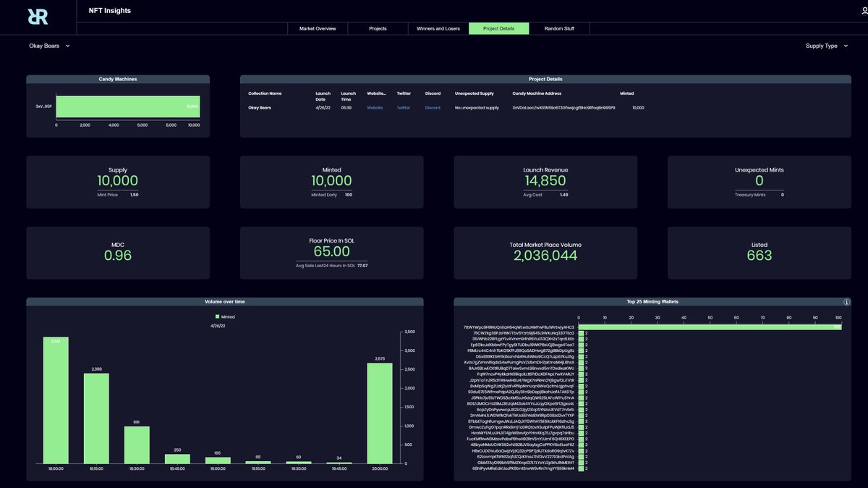Click the Listed value 663
This screenshot has height=488, width=868.
(759, 256)
